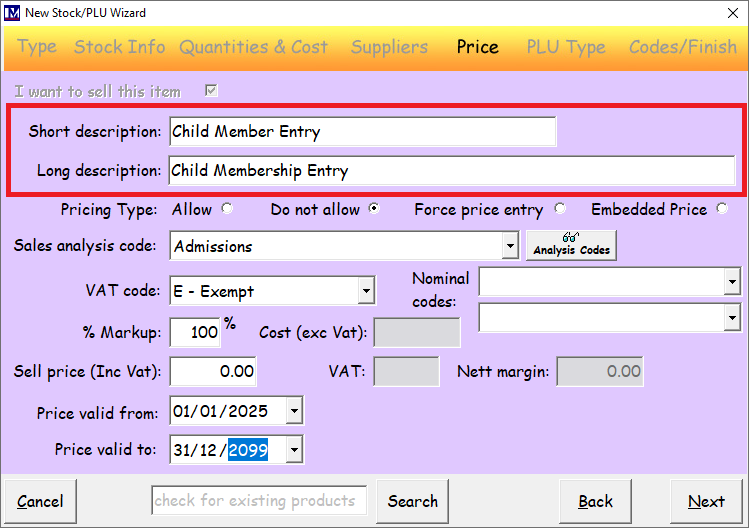
Task: Toggle the 'I want to sell this item' checkbox
Action: pos(211,90)
